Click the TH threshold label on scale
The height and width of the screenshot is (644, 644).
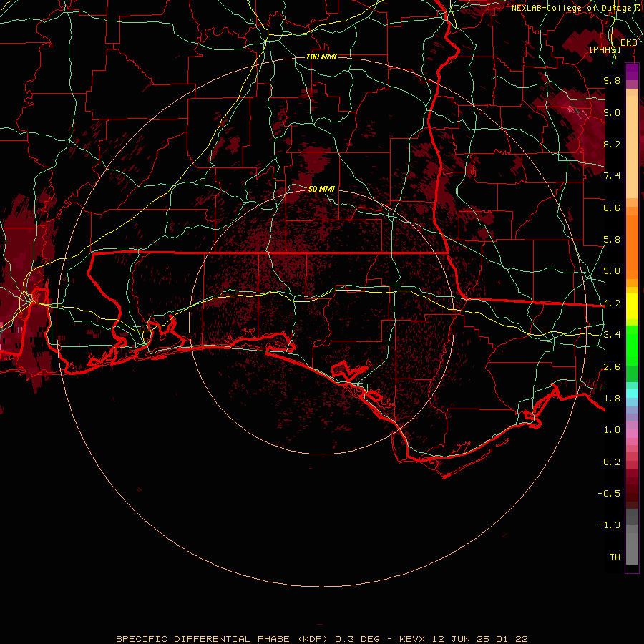click(615, 557)
